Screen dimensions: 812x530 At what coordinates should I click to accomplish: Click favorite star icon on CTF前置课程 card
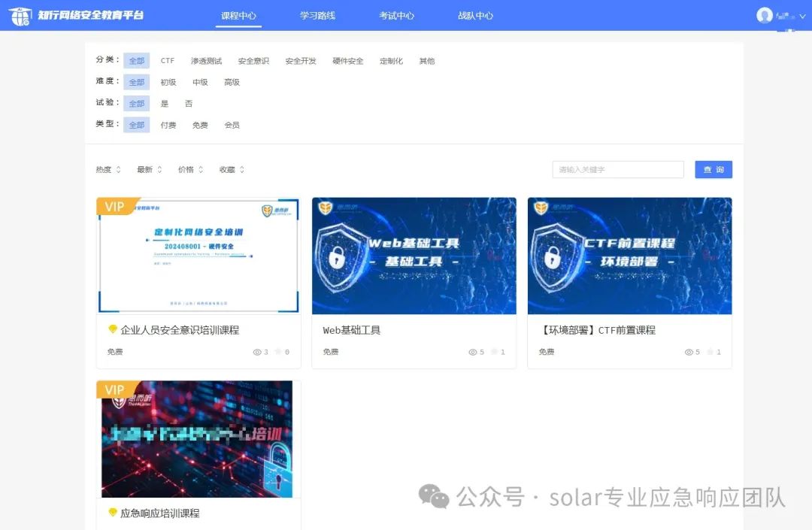click(x=710, y=352)
